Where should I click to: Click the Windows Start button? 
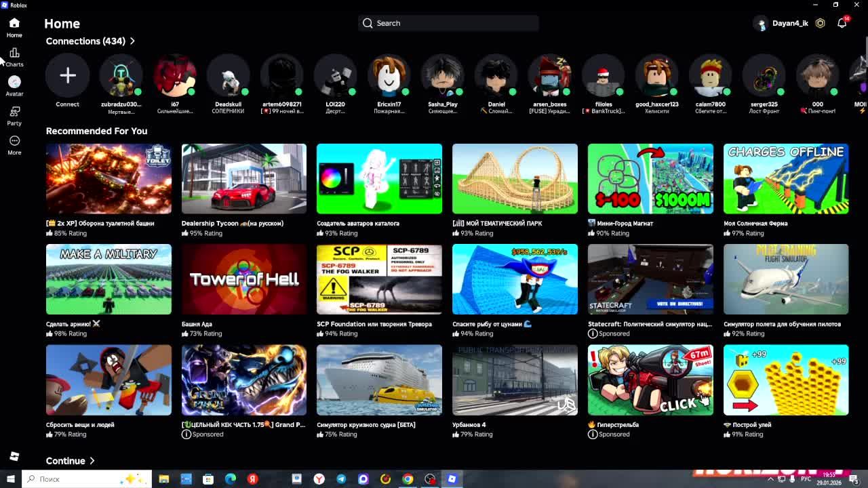click(11, 479)
